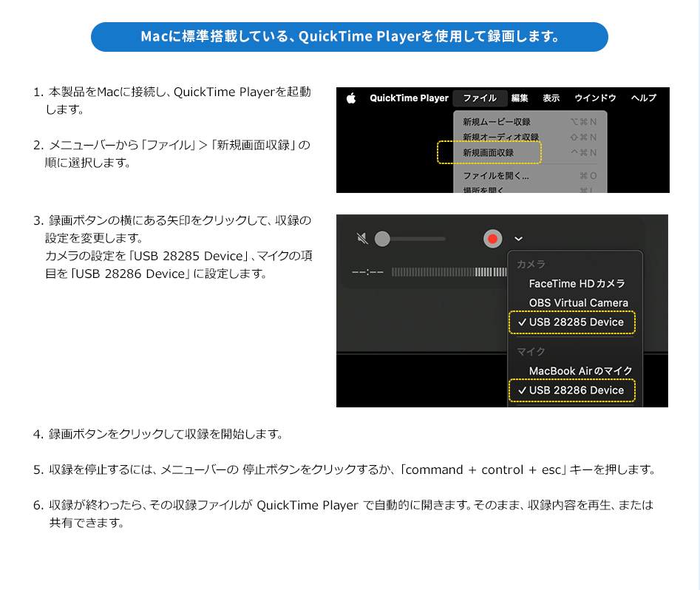The image size is (700, 590).
Task: Click the Apple logo in the menu bar
Action: pyautogui.click(x=351, y=98)
